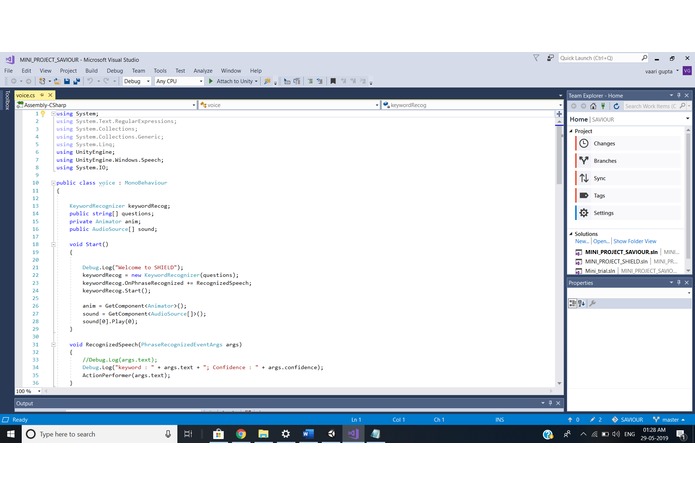Click the Home icon in Team Explorer

[x=593, y=106]
